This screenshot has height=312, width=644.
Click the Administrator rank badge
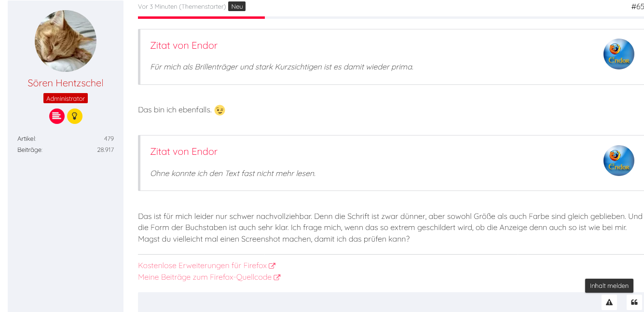66,98
